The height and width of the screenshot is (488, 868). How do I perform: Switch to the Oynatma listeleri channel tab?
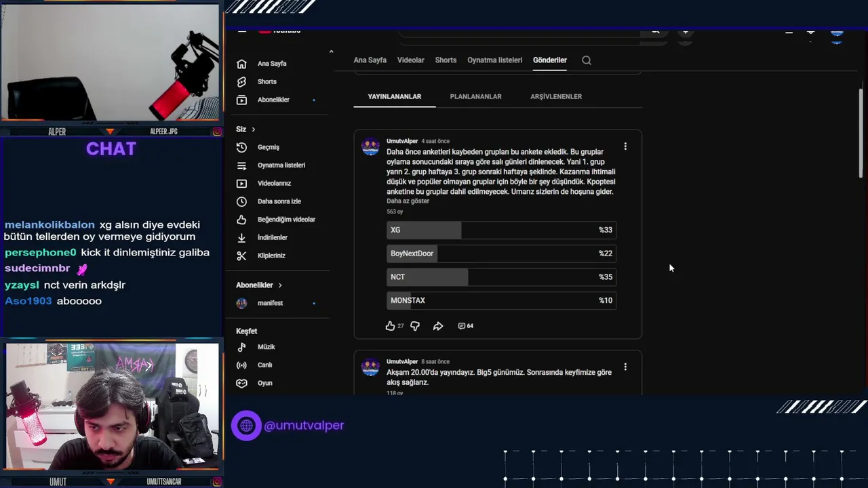pyautogui.click(x=494, y=60)
